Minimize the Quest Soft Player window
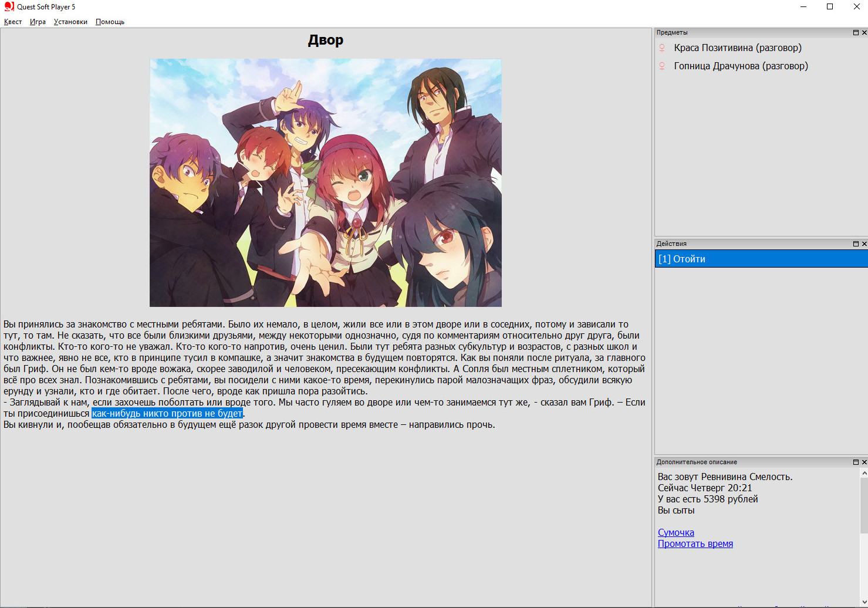Screen dimensions: 868x608 point(803,7)
